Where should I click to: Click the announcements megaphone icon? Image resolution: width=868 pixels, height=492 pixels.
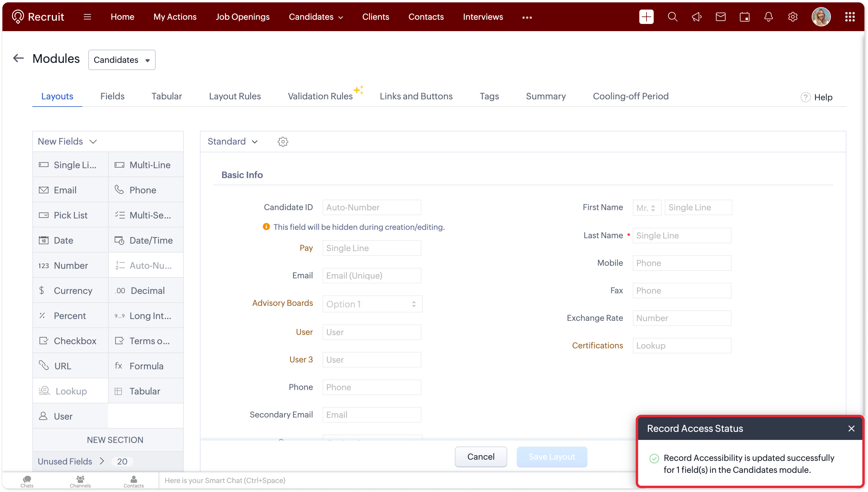[696, 17]
